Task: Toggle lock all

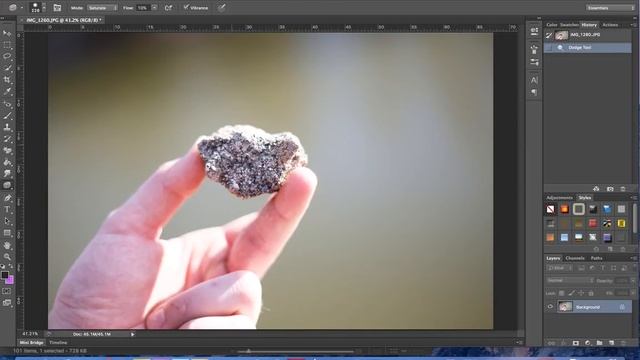Action: [x=591, y=293]
